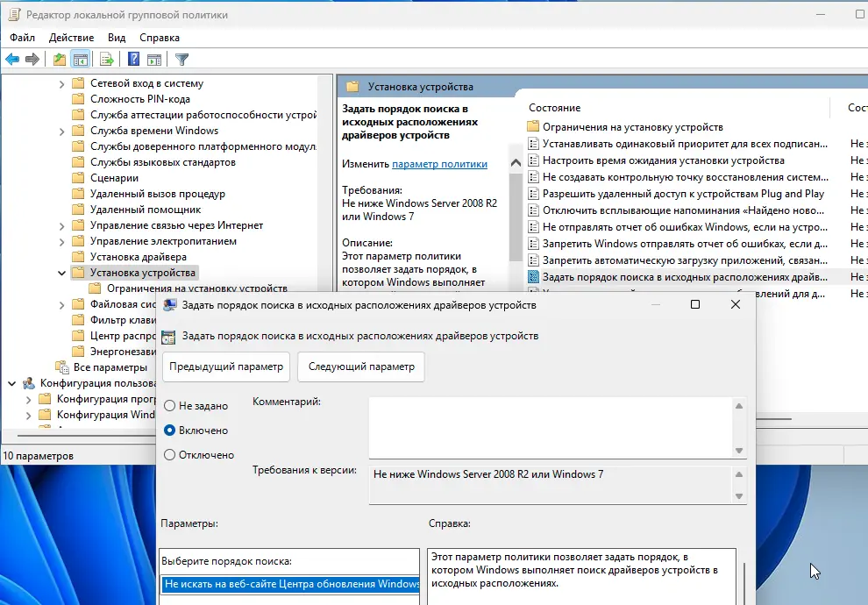Select Служба аттестации работоспособности tree item
868x605 pixels.
[x=203, y=115]
